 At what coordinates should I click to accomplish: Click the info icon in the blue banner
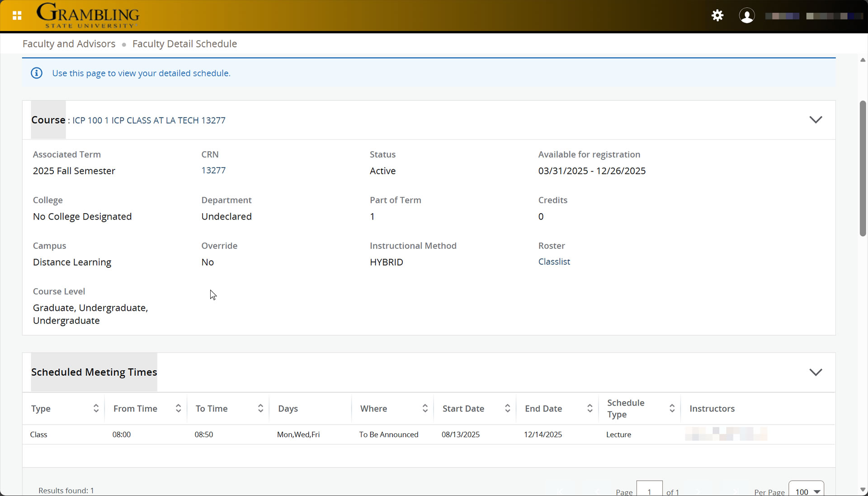[x=36, y=73]
